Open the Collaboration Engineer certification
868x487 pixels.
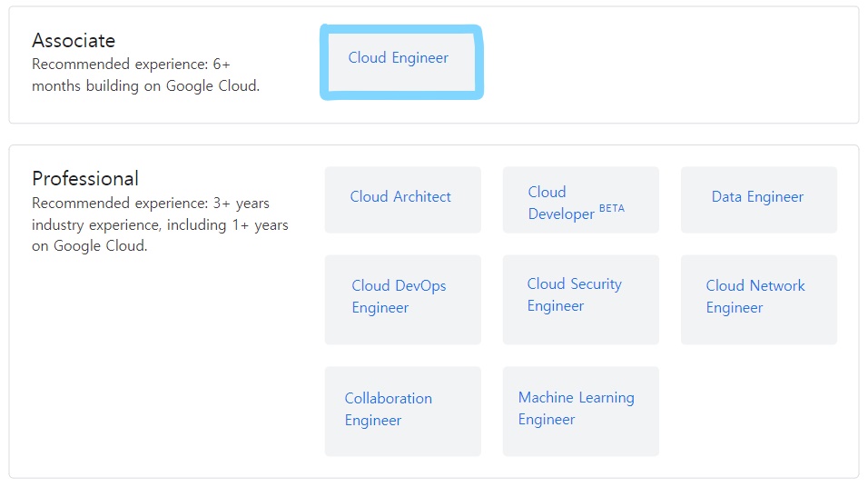pos(402,411)
